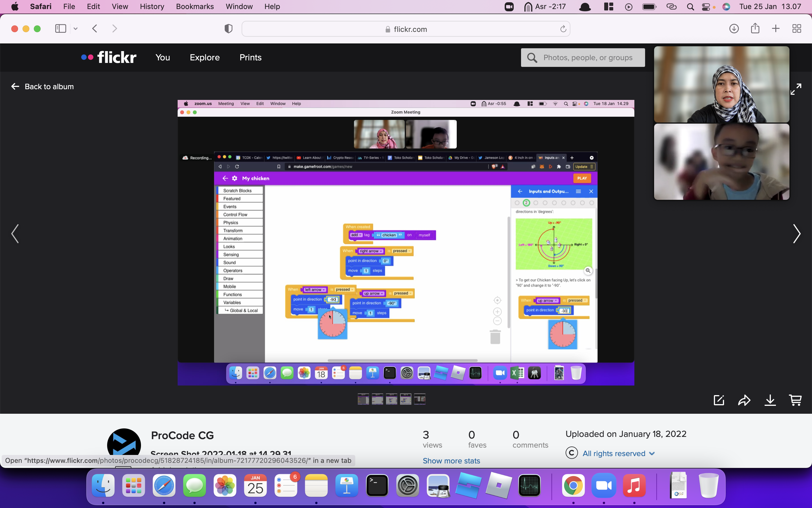
Task: Show Safari downloads
Action: [x=734, y=29]
